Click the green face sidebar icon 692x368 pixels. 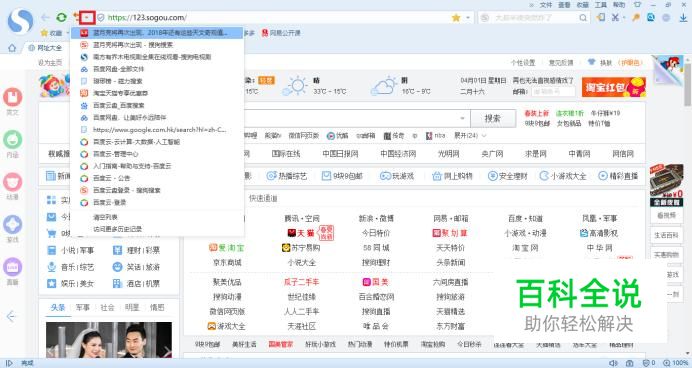click(12, 139)
